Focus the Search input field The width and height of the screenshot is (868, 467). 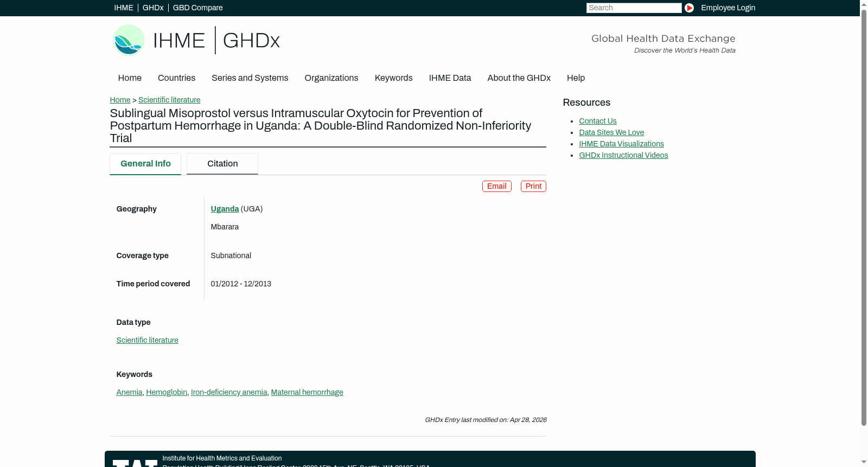click(x=634, y=8)
